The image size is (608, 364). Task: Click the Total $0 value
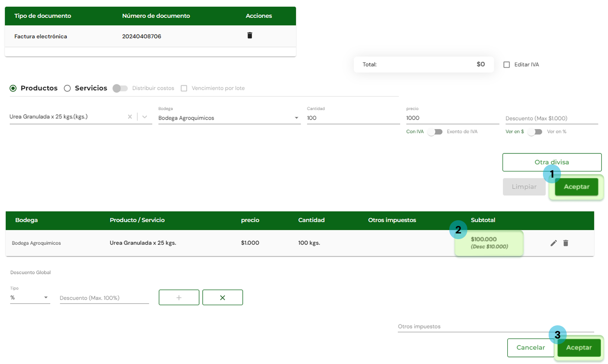(x=481, y=64)
